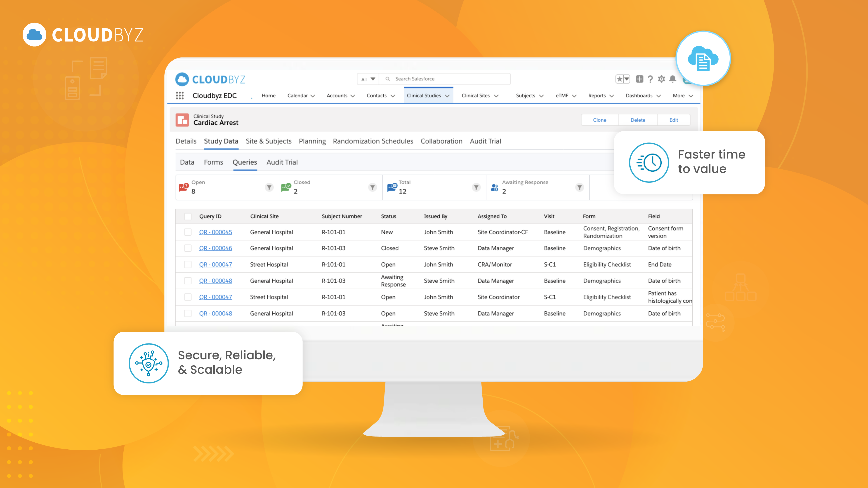Expand the Calendar nav dropdown chevron

tap(313, 96)
